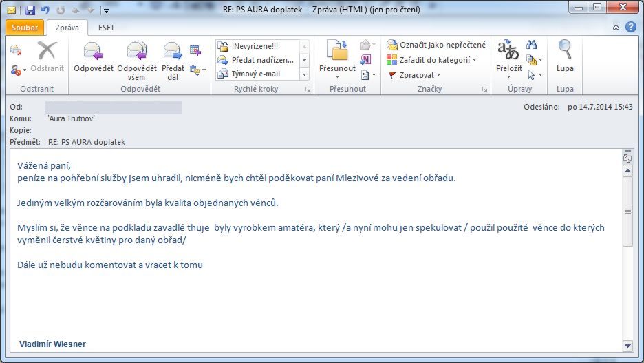The width and height of the screenshot is (644, 363).
Task: Click Označit jako nepřečtené
Action: click(436, 45)
